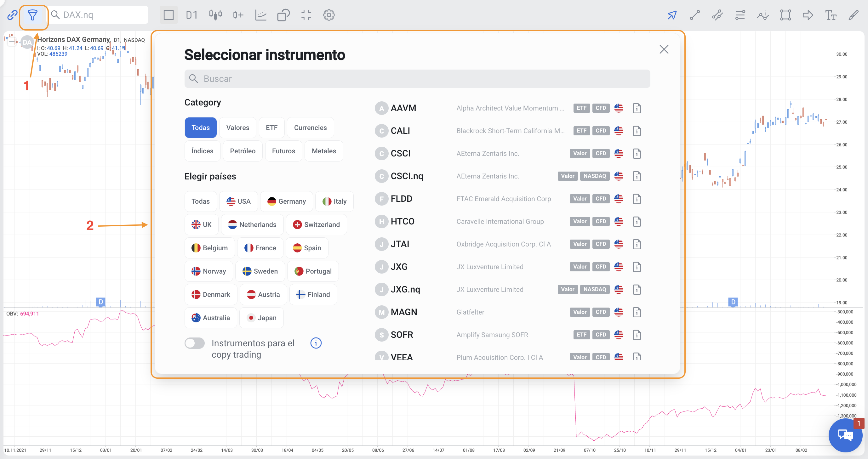Select USA country filter chip
868x459 pixels.
pyautogui.click(x=238, y=201)
